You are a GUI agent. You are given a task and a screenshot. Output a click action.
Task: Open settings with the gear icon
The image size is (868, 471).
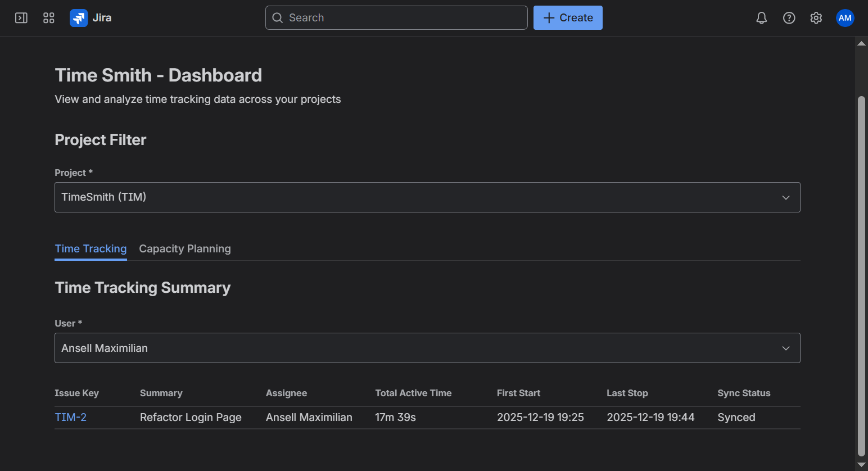pos(816,17)
